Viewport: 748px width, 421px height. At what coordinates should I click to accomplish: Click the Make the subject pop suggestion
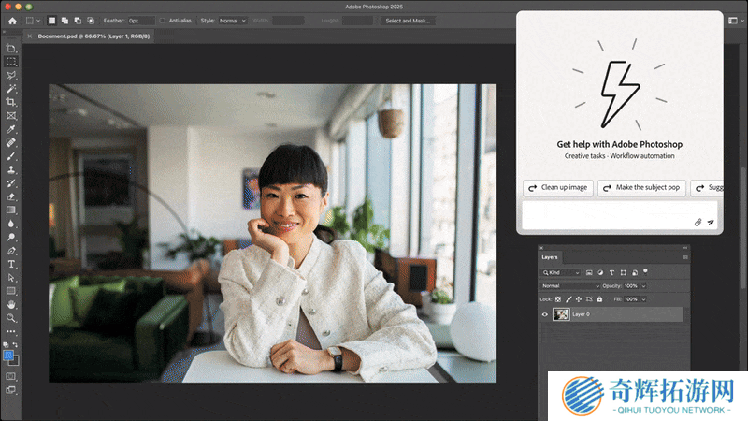(641, 188)
